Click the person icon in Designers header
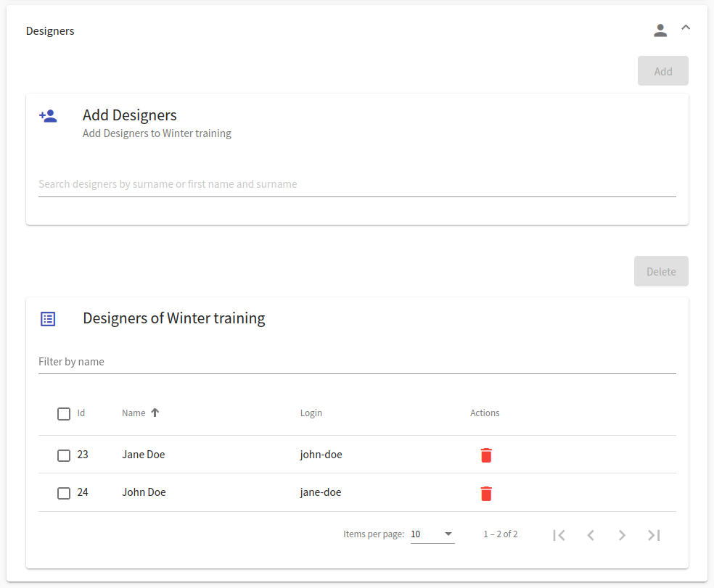The image size is (714, 588). (x=660, y=30)
